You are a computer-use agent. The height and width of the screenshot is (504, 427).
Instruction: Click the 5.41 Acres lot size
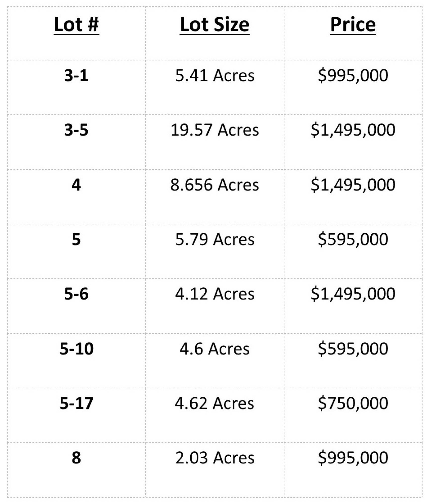[x=215, y=75]
